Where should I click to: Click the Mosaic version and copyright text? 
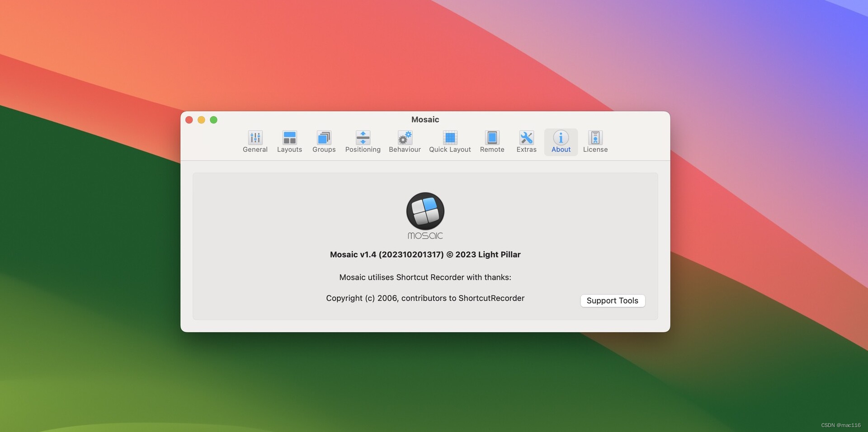click(x=425, y=254)
